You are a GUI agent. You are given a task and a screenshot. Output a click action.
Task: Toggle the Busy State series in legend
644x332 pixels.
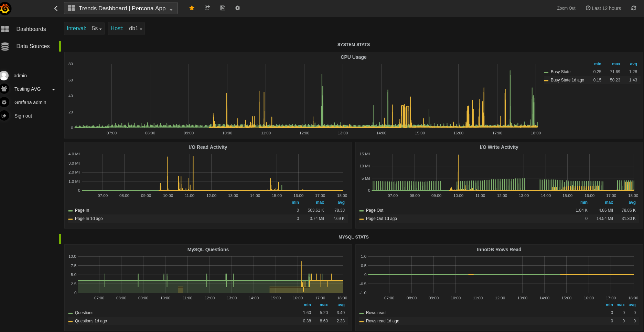(x=560, y=72)
